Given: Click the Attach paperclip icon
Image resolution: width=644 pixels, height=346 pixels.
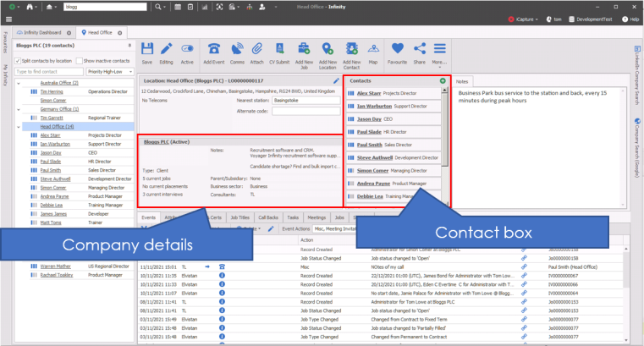Looking at the screenshot, I should (x=257, y=49).
